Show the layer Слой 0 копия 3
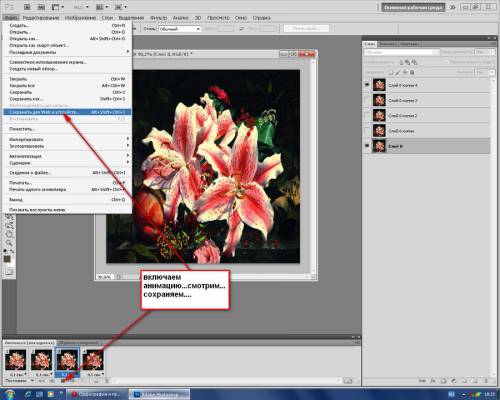The image size is (500, 400). [x=367, y=100]
